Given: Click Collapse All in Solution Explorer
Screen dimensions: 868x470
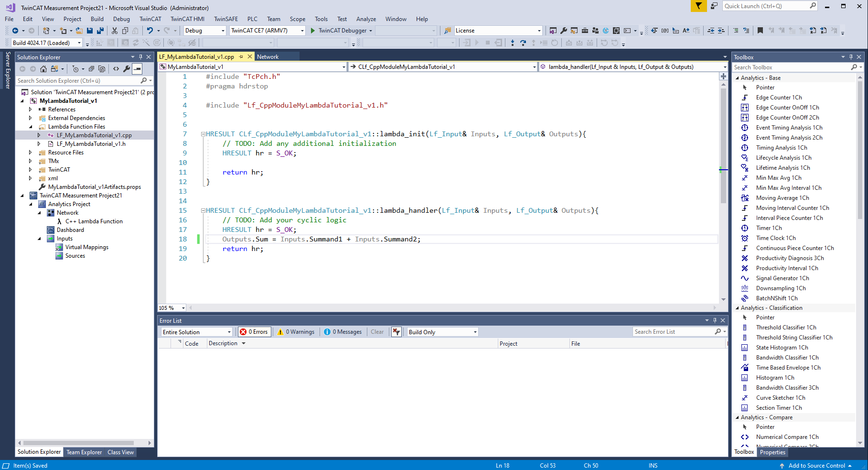Looking at the screenshot, I should [91, 69].
